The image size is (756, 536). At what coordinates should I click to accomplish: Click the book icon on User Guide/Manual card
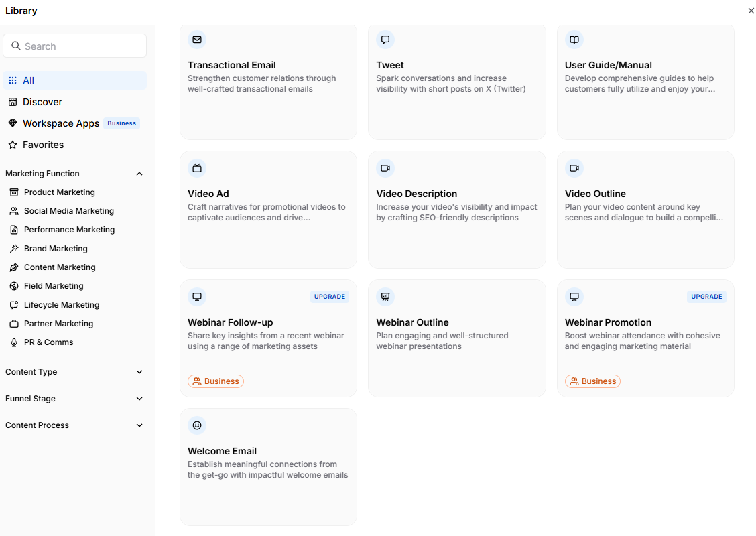[574, 40]
